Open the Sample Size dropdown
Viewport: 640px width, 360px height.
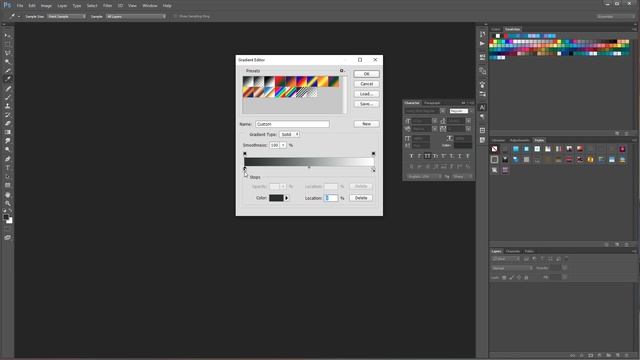click(x=67, y=16)
